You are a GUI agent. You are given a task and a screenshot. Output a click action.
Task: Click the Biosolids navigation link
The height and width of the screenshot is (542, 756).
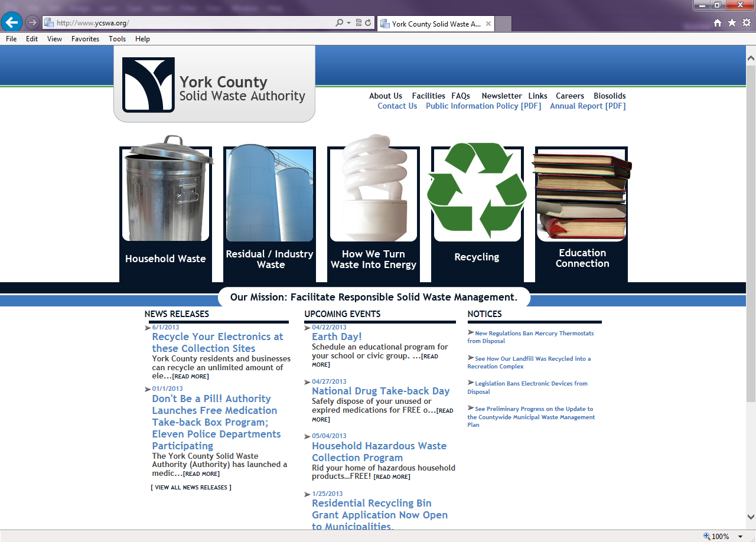(x=610, y=96)
